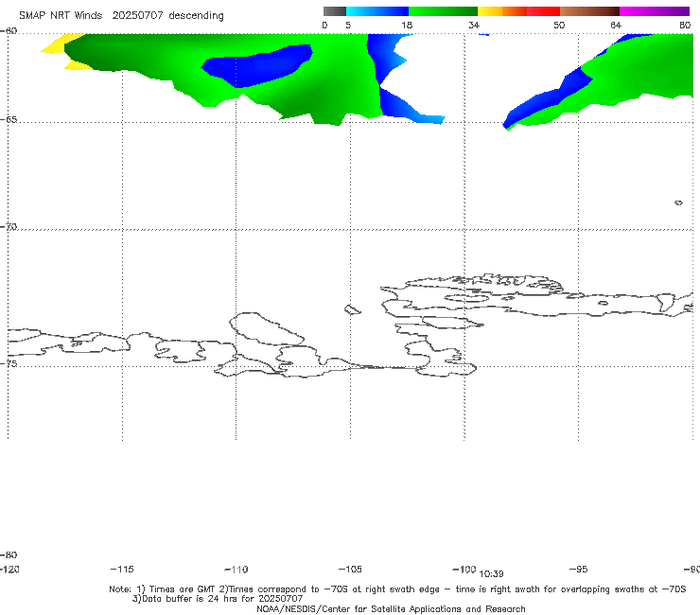The width and height of the screenshot is (700, 615).
Task: Click the color bar label '50'
Action: (x=559, y=26)
